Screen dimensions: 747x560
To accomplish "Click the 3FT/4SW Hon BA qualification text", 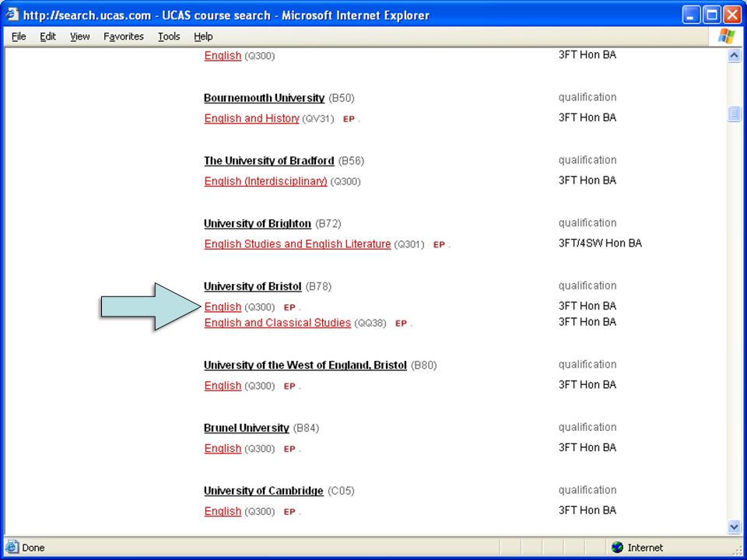I will pos(600,243).
